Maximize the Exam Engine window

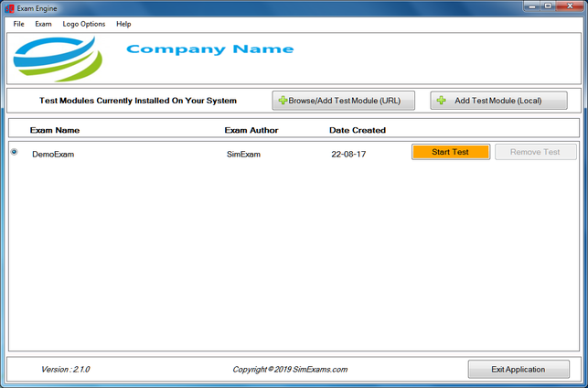[548, 6]
